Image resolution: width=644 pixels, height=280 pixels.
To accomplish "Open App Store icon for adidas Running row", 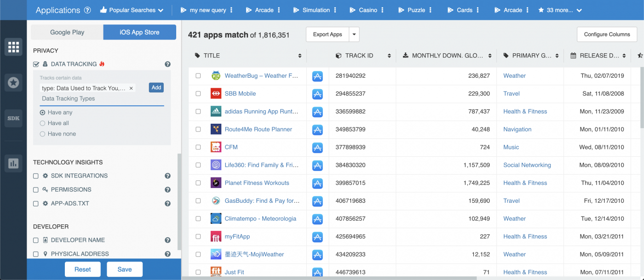I will tap(317, 112).
